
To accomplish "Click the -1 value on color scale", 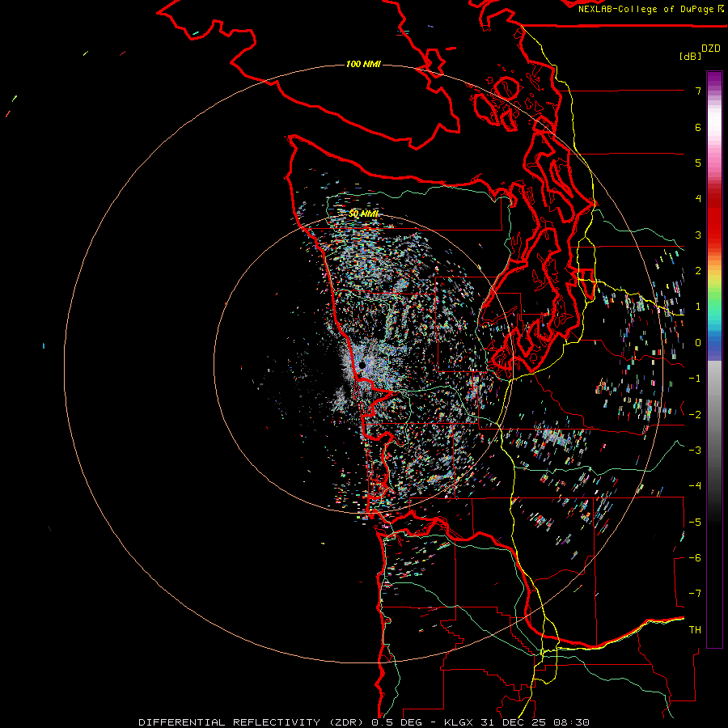I will tap(695, 379).
